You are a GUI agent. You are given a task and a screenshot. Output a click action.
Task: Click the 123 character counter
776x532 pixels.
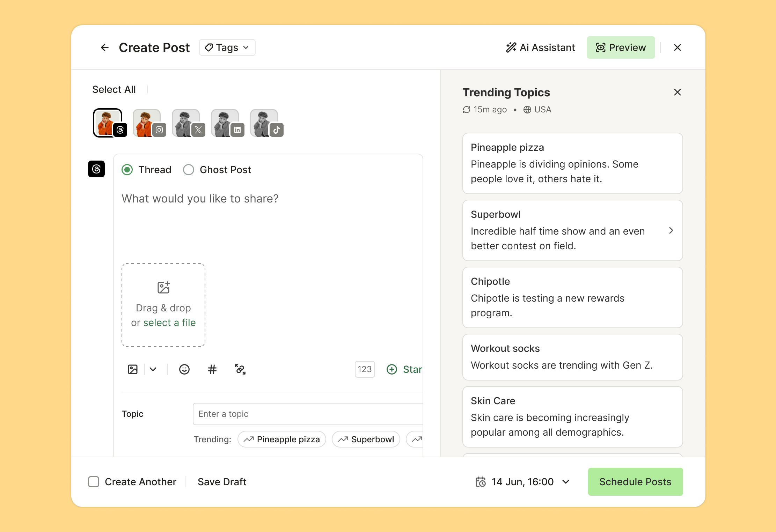click(x=364, y=369)
